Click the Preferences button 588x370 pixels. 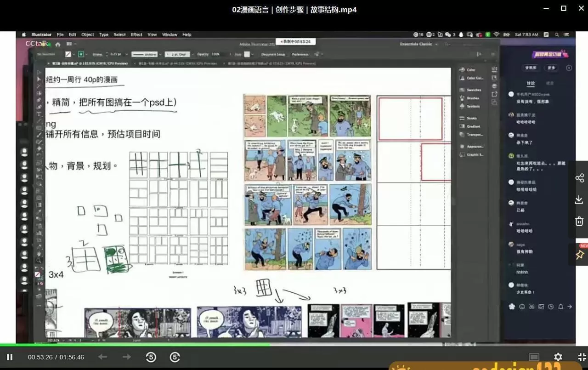coord(301,54)
